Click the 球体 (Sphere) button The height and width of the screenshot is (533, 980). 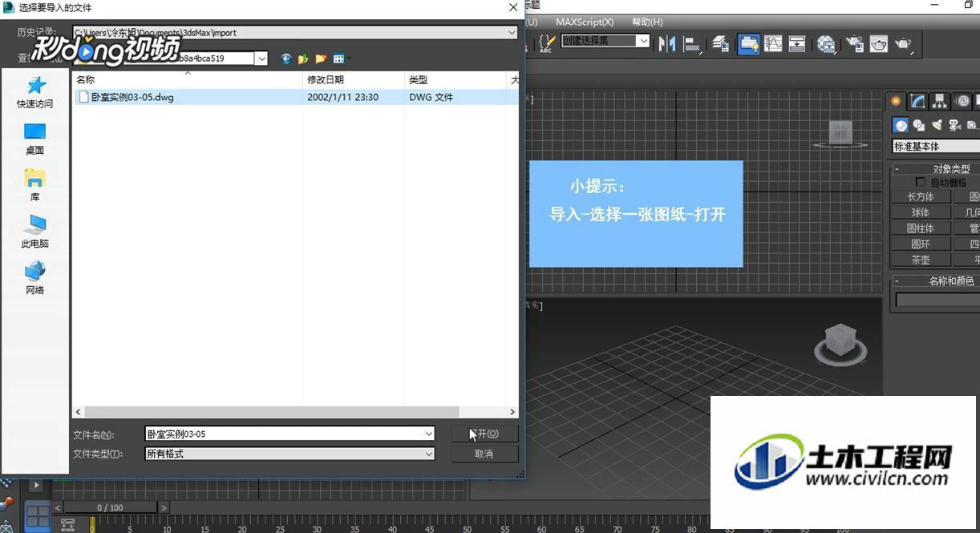[x=921, y=213]
